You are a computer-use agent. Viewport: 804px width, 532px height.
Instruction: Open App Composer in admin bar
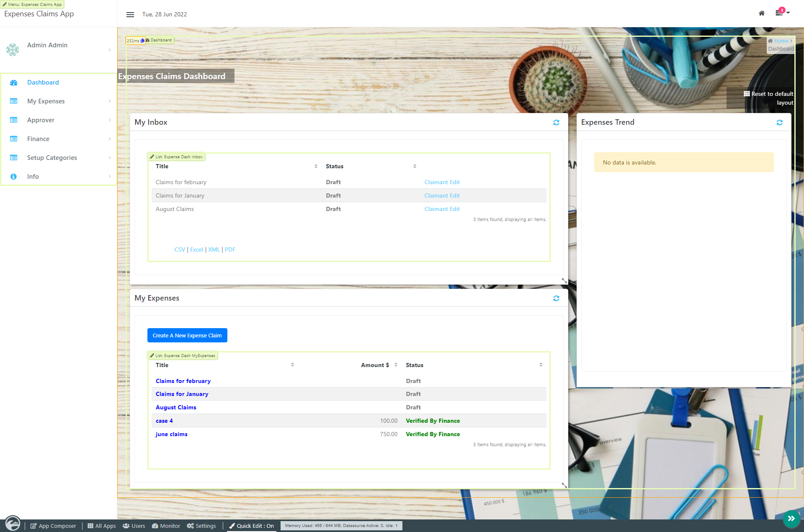click(53, 526)
